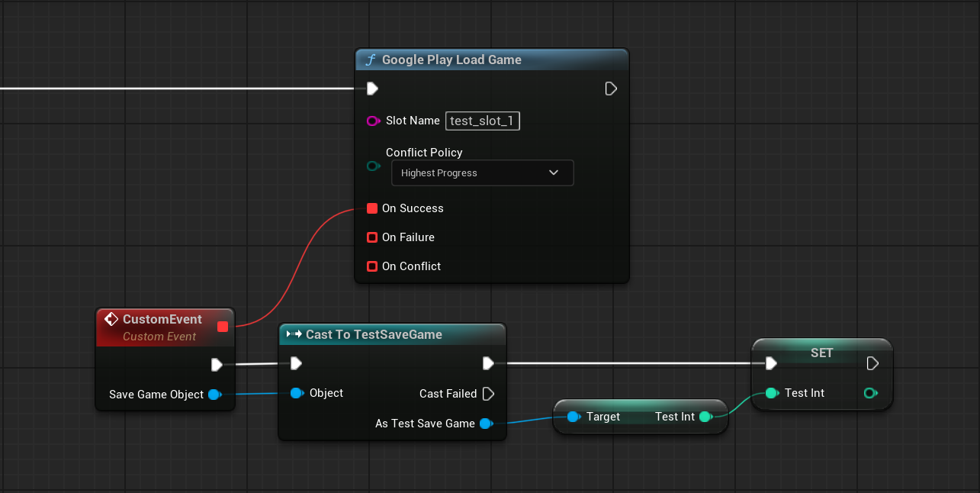This screenshot has width=980, height=493.
Task: Click the Conflict Policy enum pin
Action: [373, 166]
